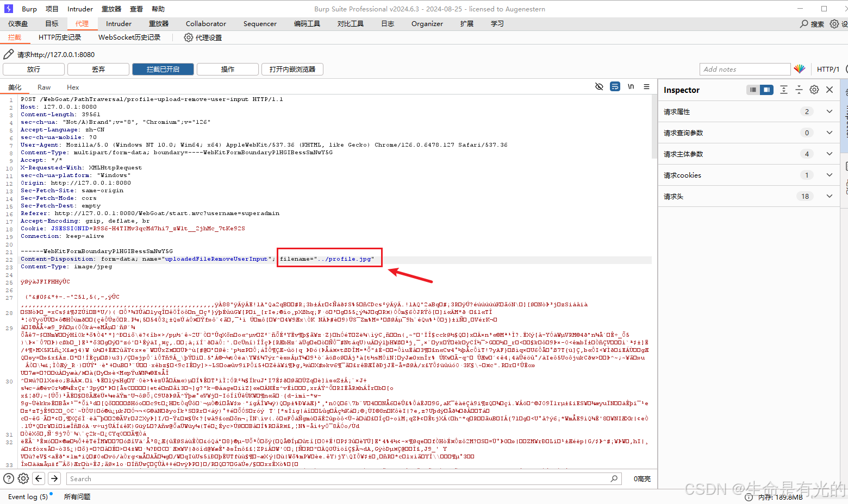Go to next search match arrow
Viewport: 848px width, 504px height.
pos(54,478)
